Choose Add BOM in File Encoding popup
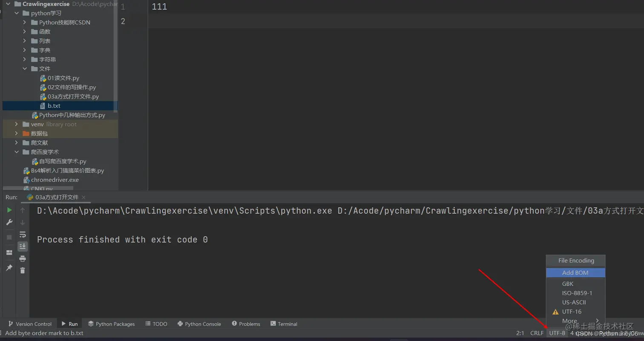The height and width of the screenshot is (341, 644). point(575,273)
